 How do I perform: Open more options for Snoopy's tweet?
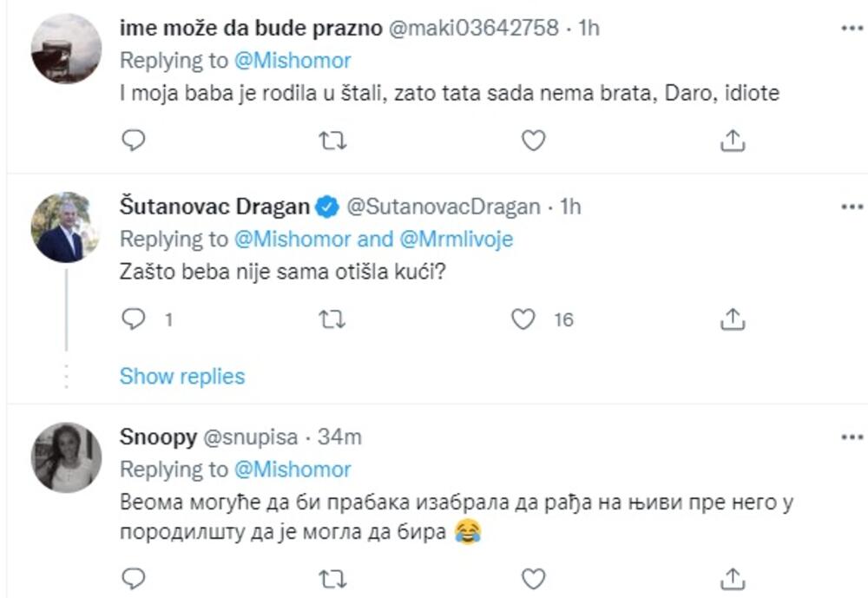pos(852,438)
